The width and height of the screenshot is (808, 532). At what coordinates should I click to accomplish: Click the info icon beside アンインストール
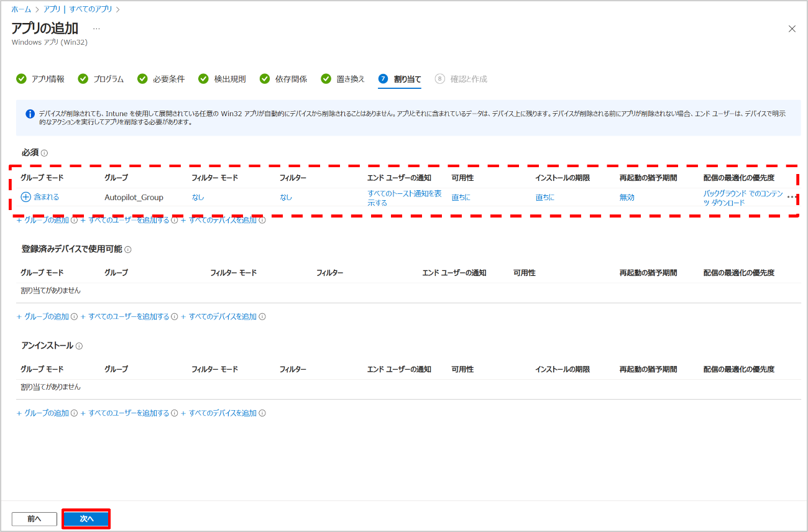(79, 346)
